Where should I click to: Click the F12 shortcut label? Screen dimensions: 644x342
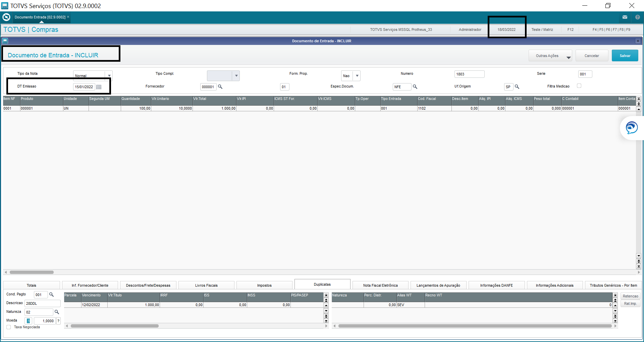pyautogui.click(x=571, y=30)
